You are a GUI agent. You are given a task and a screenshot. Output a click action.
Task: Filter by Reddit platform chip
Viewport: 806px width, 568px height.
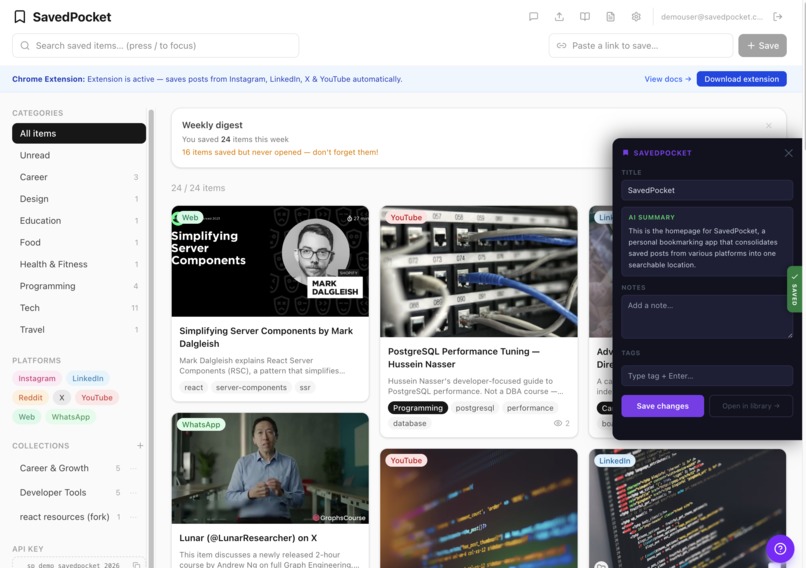(30, 397)
